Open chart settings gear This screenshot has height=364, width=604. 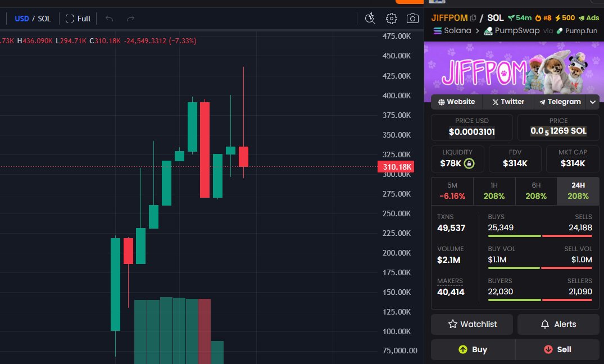pos(392,18)
